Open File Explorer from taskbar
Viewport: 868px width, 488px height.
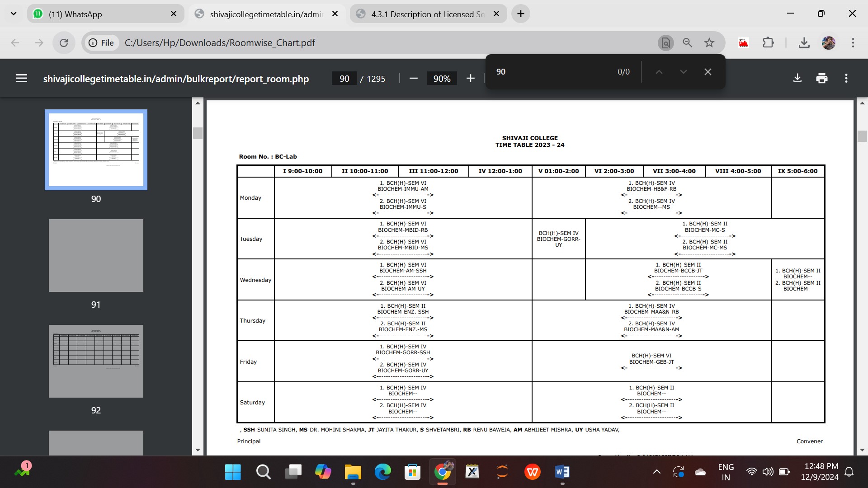point(353,472)
